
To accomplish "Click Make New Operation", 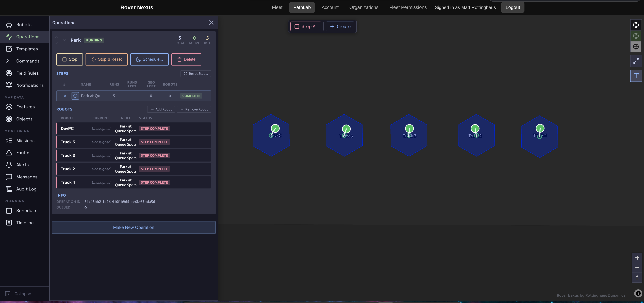I will (x=134, y=228).
